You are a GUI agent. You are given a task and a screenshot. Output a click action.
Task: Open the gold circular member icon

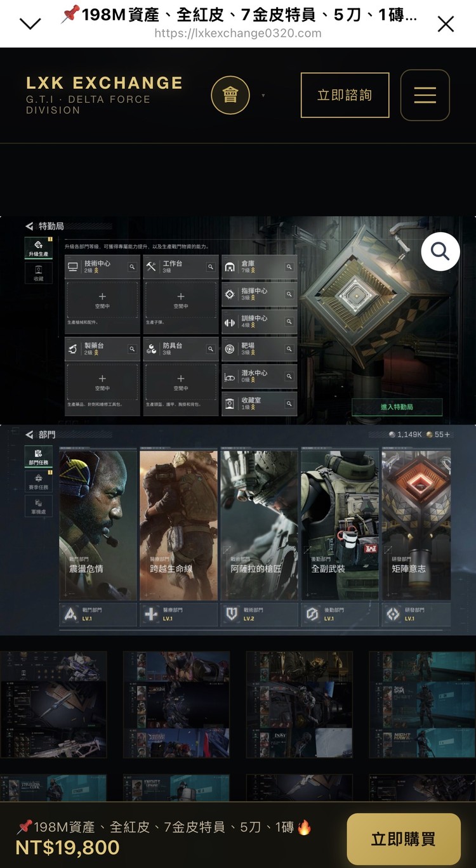pos(230,95)
